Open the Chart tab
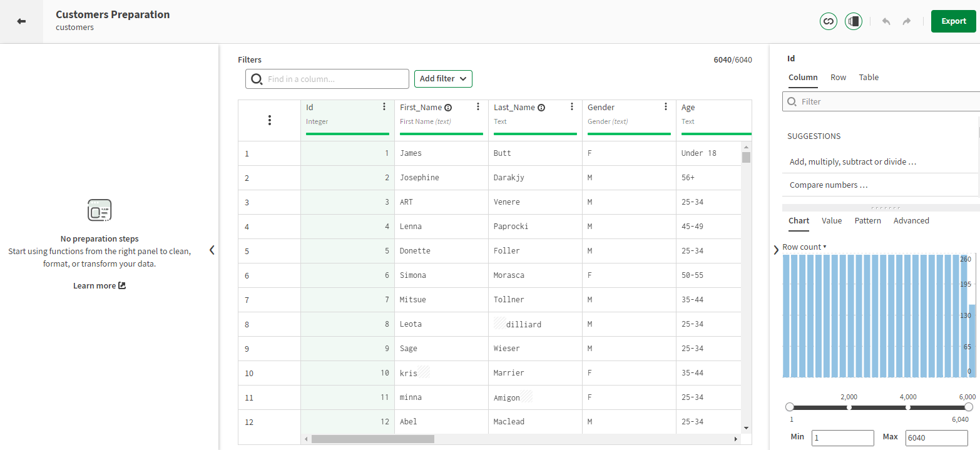This screenshot has width=980, height=450. [799, 221]
